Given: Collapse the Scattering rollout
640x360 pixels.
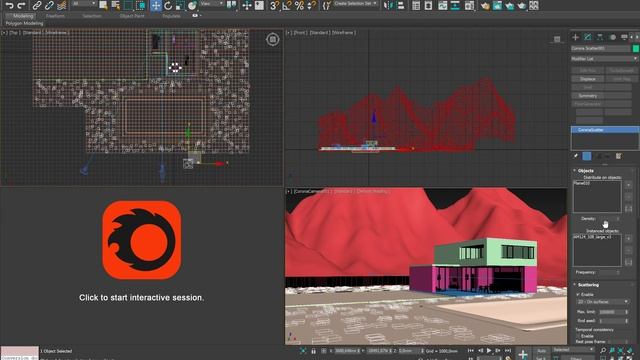Looking at the screenshot, I should pyautogui.click(x=588, y=285).
